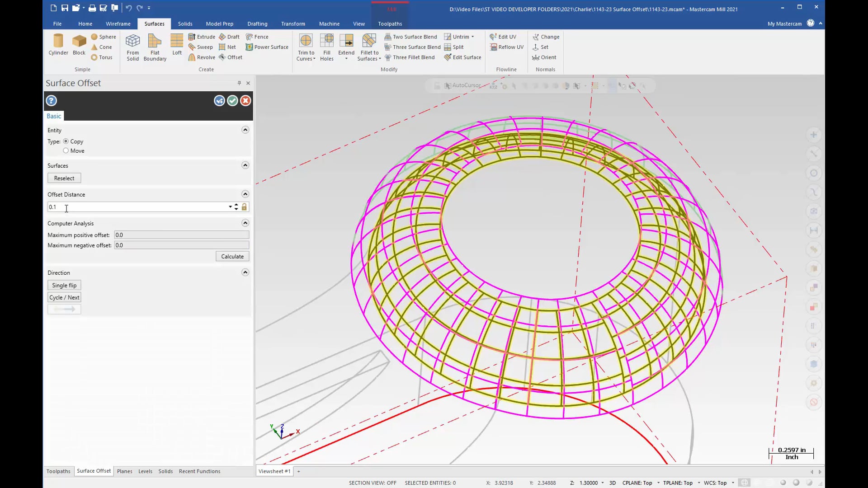
Task: Switch to the Toolpaths bottom tab
Action: point(58,471)
